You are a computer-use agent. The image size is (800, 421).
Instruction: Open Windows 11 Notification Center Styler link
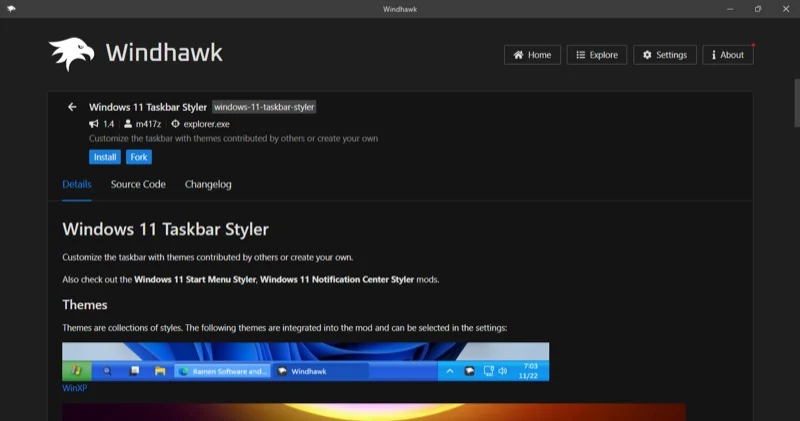coord(337,279)
